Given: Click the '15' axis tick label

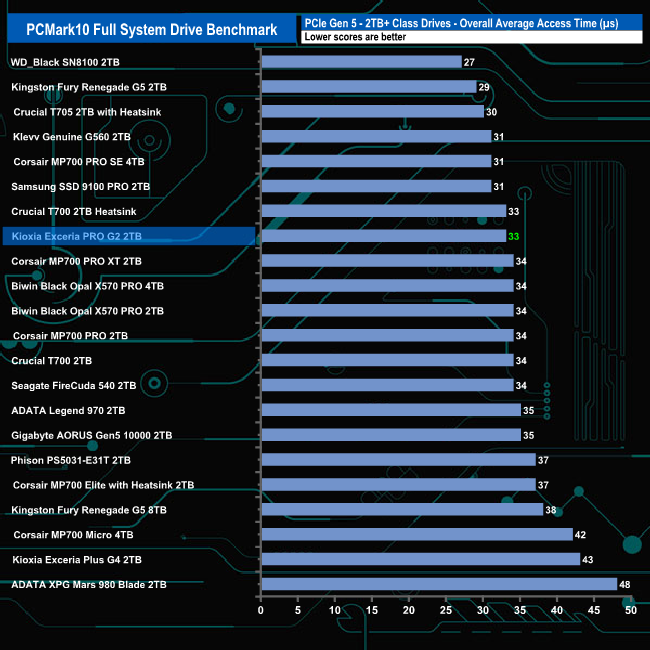Looking at the screenshot, I should (372, 610).
